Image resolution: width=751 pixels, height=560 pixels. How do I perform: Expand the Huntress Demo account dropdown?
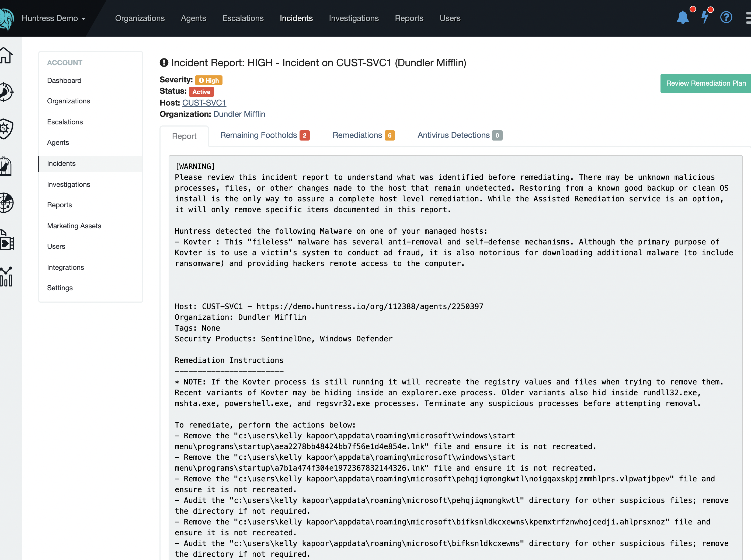pos(54,18)
